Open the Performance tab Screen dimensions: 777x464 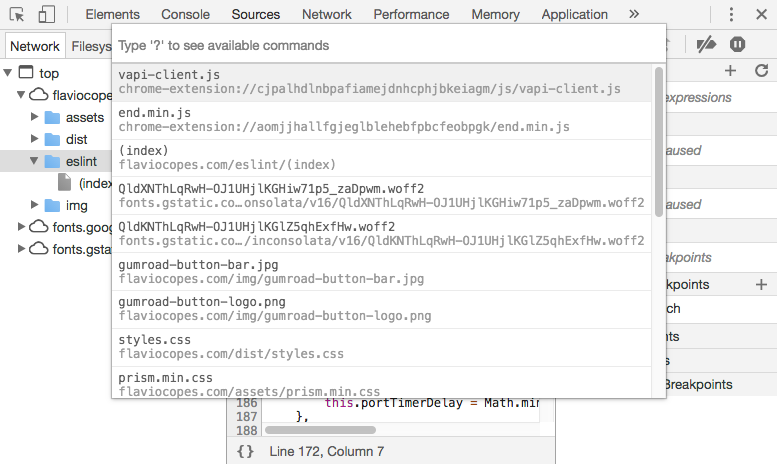click(x=411, y=14)
